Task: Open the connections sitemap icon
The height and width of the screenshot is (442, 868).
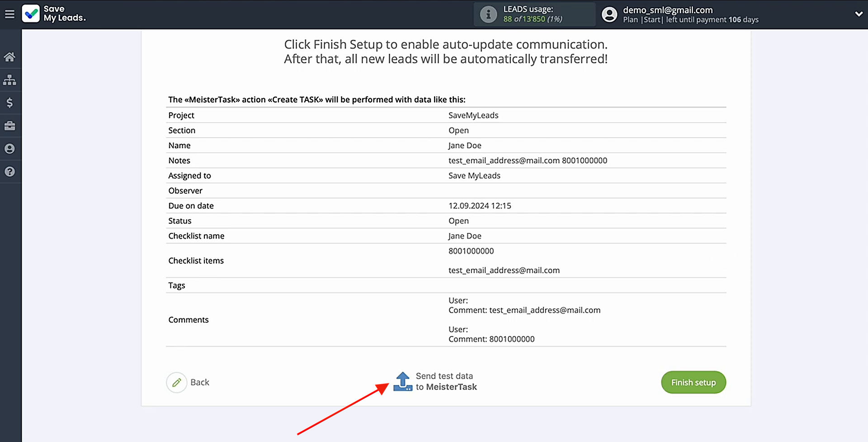Action: [x=9, y=80]
